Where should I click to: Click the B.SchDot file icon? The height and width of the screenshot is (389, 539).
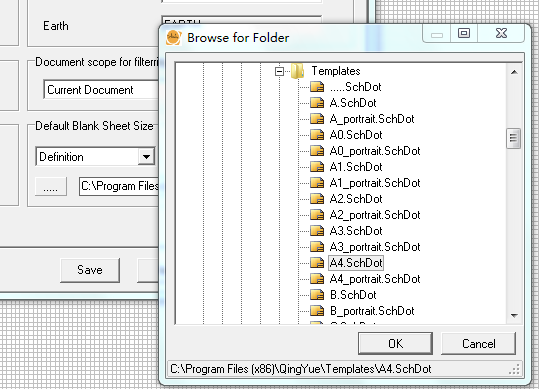[x=317, y=295]
